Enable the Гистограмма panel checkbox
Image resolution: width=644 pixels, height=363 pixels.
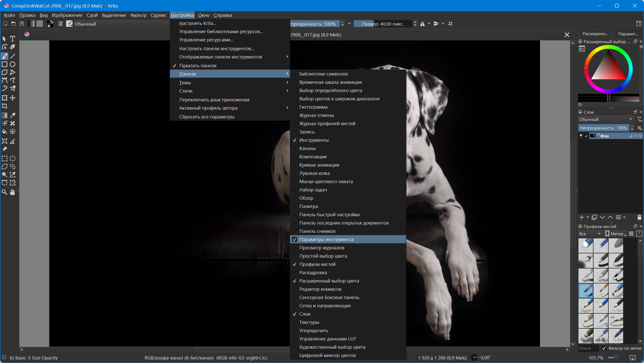[313, 107]
